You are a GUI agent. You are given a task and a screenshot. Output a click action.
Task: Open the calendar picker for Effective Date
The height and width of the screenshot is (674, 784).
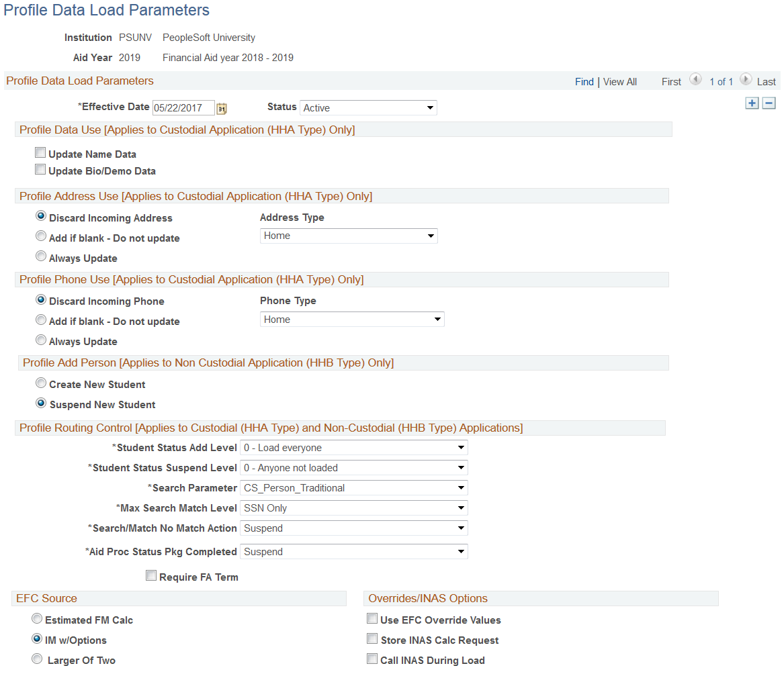(222, 107)
